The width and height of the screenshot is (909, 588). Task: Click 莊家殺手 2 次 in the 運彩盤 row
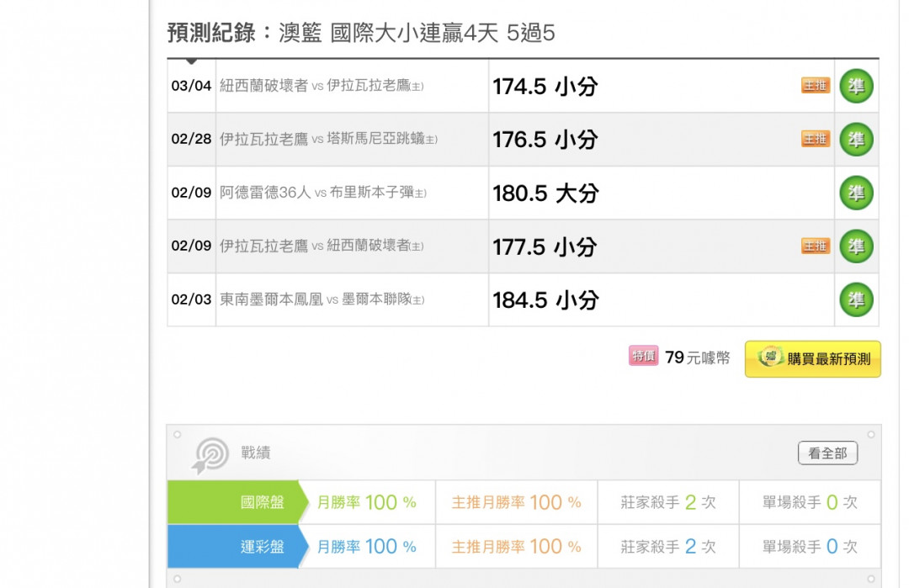click(x=667, y=546)
